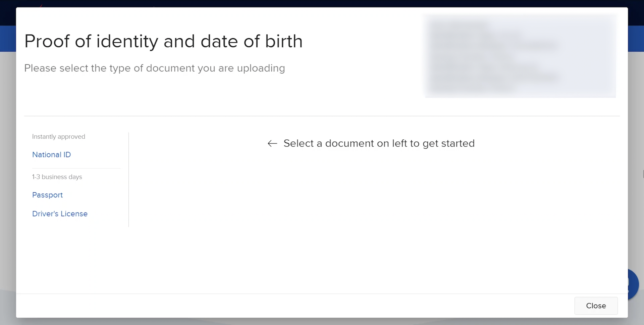The image size is (644, 325).
Task: Click the "Please select the type of document" subtitle
Action: click(x=154, y=68)
